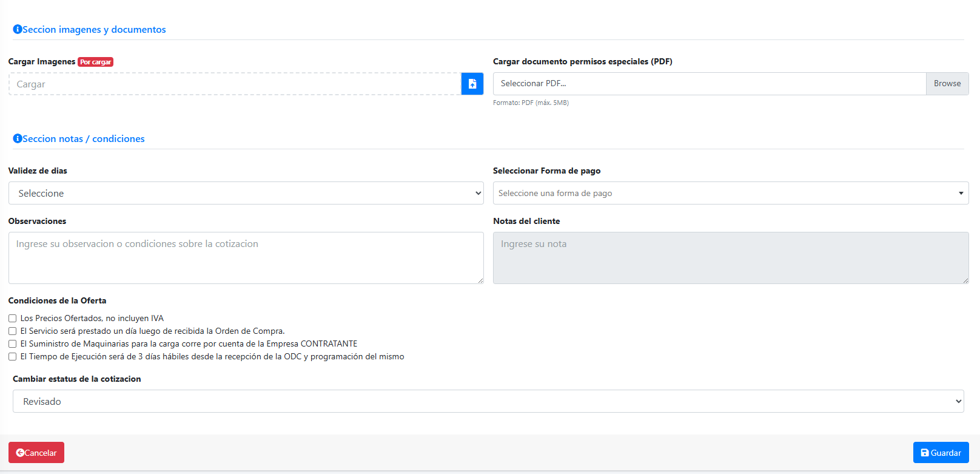The width and height of the screenshot is (980, 474).
Task: Click the Seccion notas / condiciones heading
Action: pyautogui.click(x=84, y=139)
